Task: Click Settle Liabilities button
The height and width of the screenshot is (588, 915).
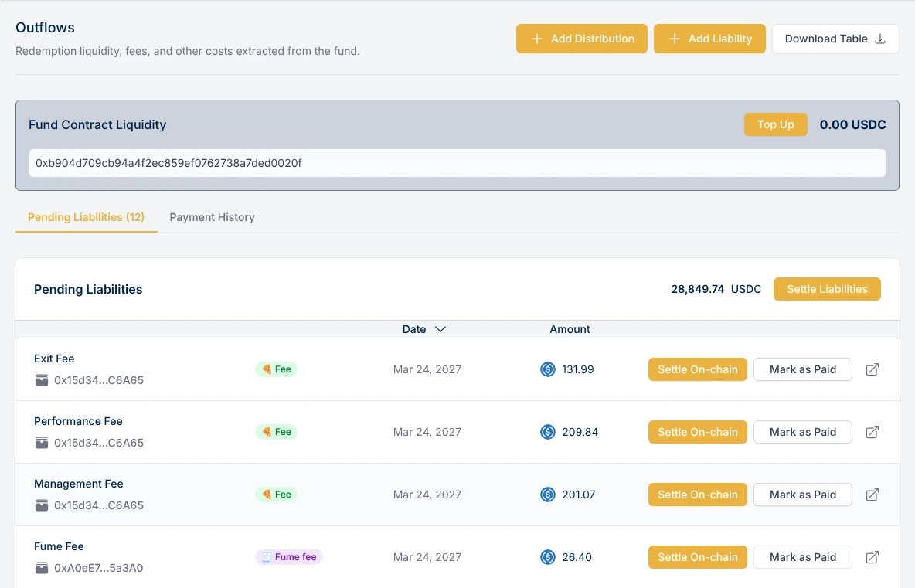Action: tap(827, 289)
